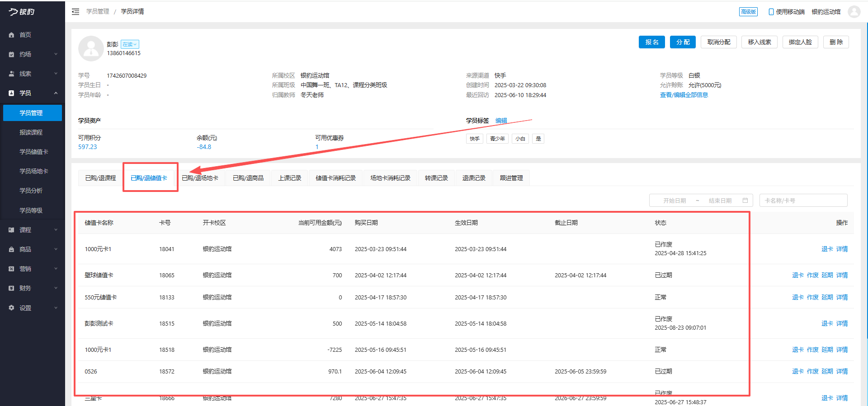Click the 设置 gear icon in sidebar
The height and width of the screenshot is (406, 868).
click(11, 308)
